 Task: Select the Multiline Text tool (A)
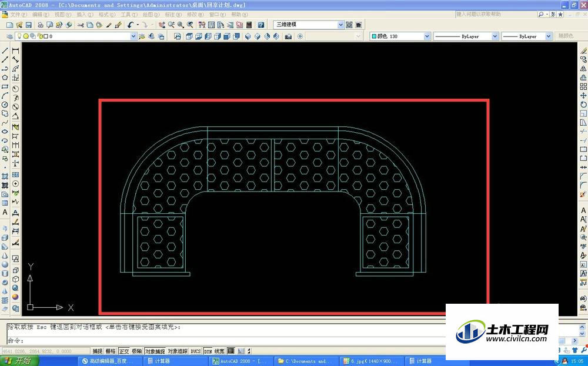(x=5, y=212)
